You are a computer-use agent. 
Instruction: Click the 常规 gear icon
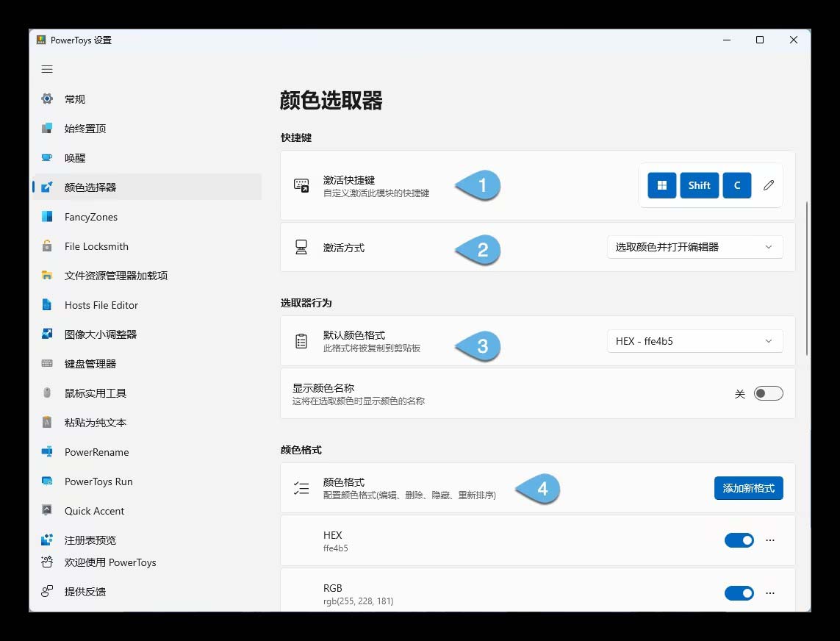47,99
